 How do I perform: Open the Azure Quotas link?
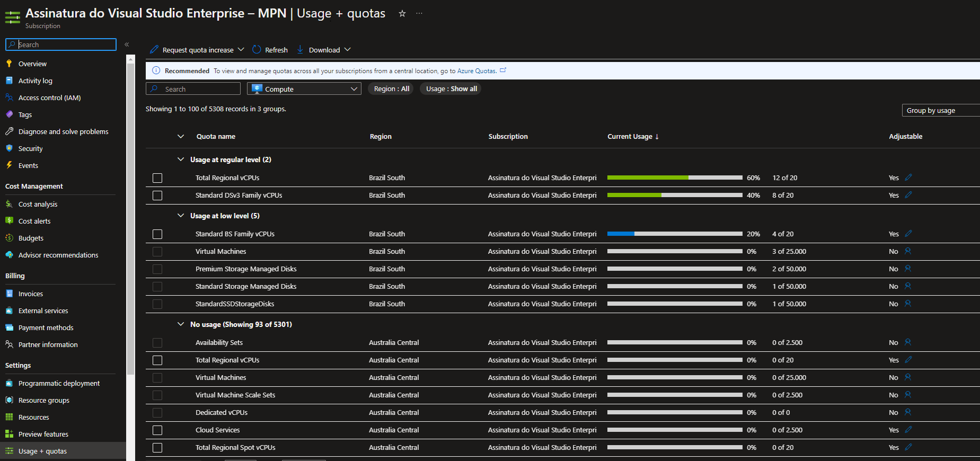pyautogui.click(x=476, y=70)
